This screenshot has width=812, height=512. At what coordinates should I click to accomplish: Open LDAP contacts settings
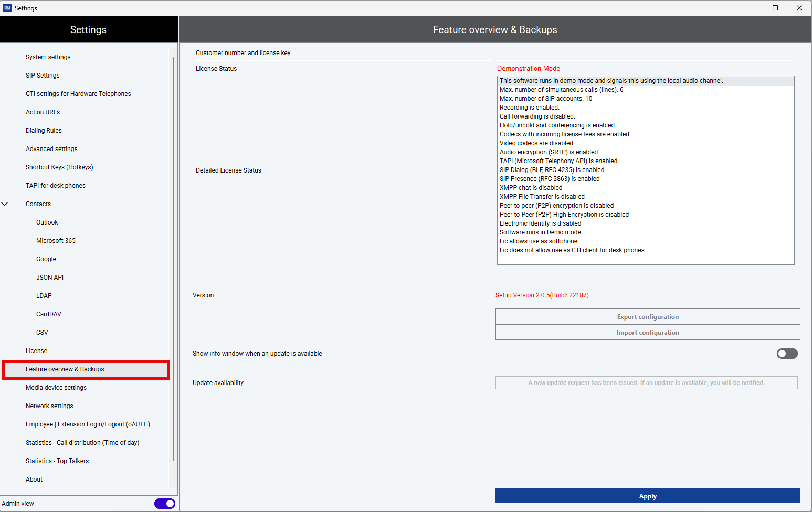[x=44, y=296]
